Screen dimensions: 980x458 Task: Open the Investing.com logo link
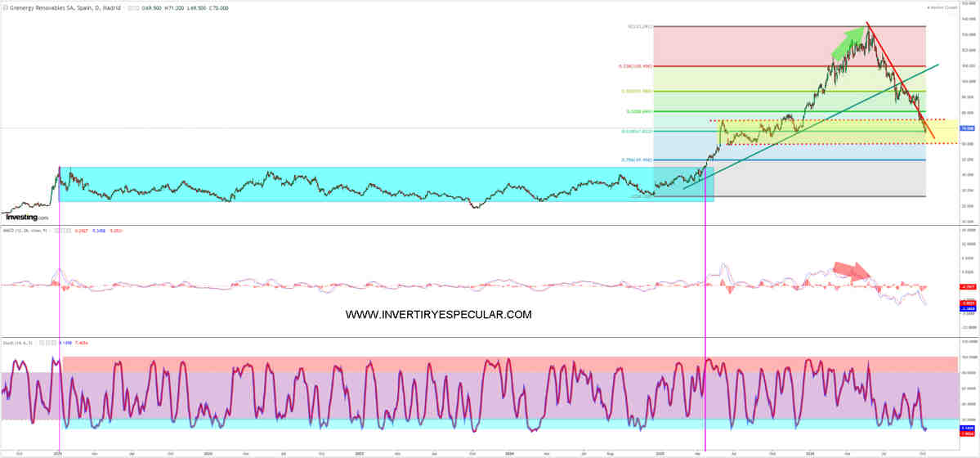point(27,217)
